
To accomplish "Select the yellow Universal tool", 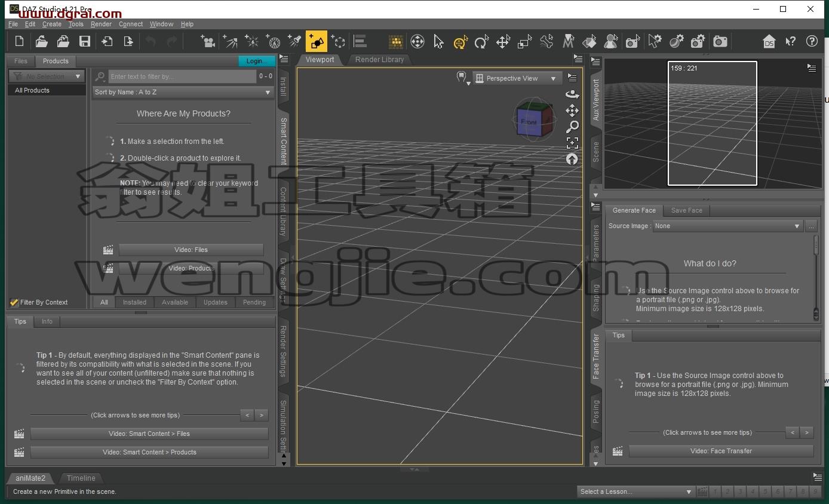I will tap(460, 41).
